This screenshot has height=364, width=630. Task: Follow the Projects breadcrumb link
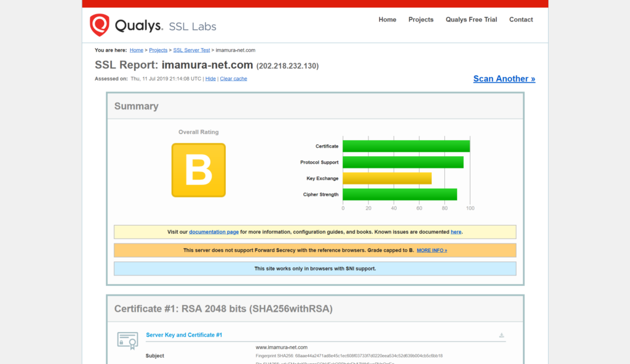[158, 50]
